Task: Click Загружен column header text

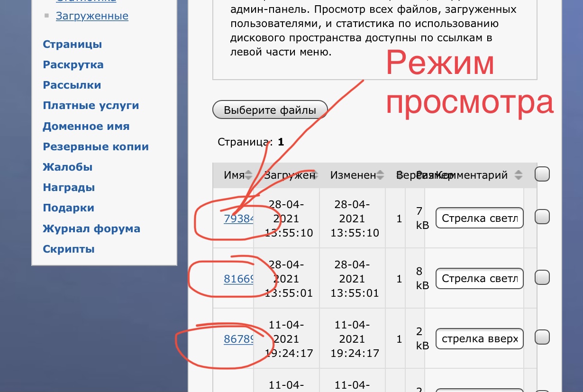Action: (289, 175)
